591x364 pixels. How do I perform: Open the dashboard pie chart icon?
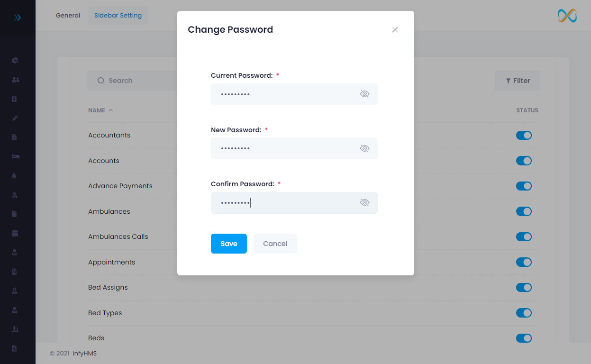pyautogui.click(x=14, y=60)
